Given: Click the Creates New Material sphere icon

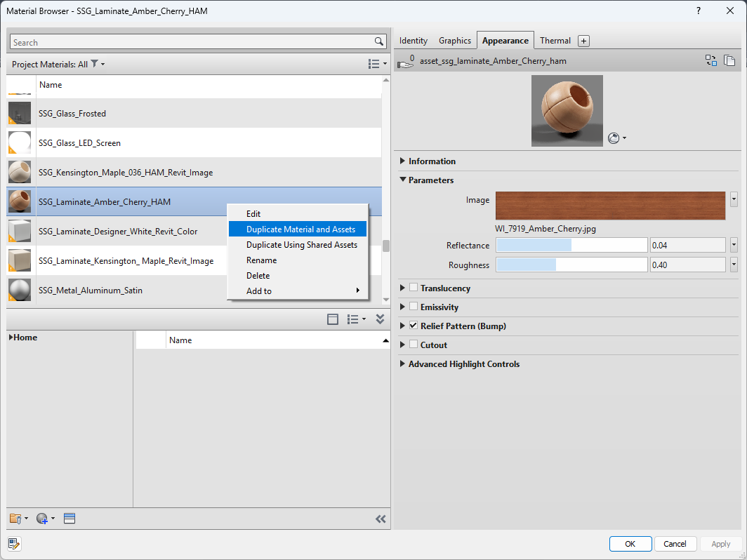Looking at the screenshot, I should [44, 518].
